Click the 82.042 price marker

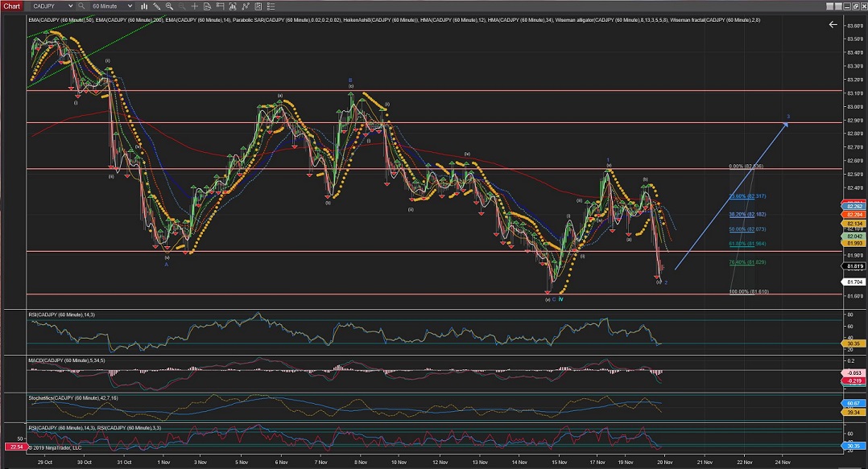855,237
